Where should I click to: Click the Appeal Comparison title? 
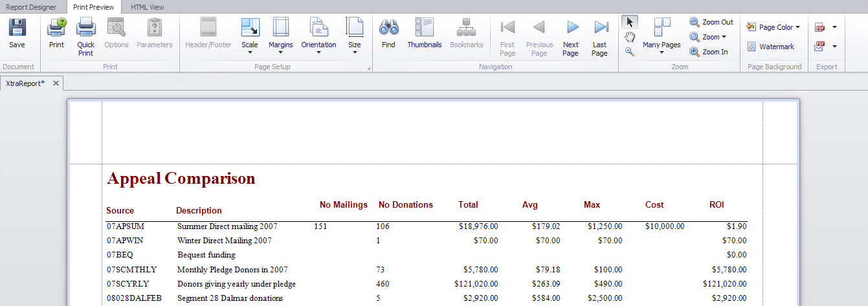181,179
